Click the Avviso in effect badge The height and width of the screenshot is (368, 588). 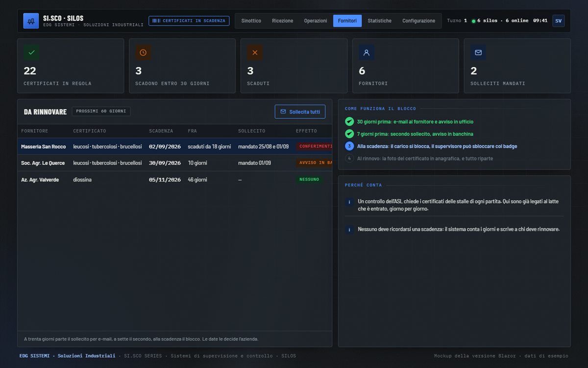(315, 163)
